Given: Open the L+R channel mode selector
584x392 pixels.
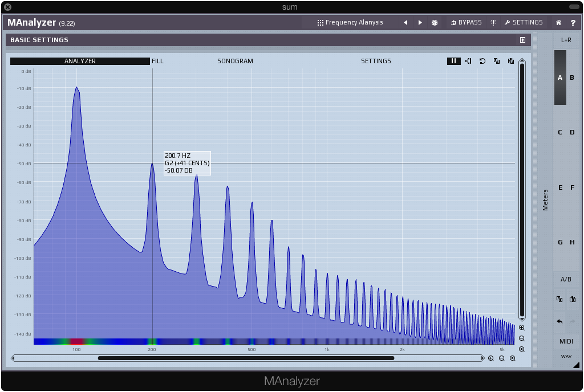Looking at the screenshot, I should (566, 40).
